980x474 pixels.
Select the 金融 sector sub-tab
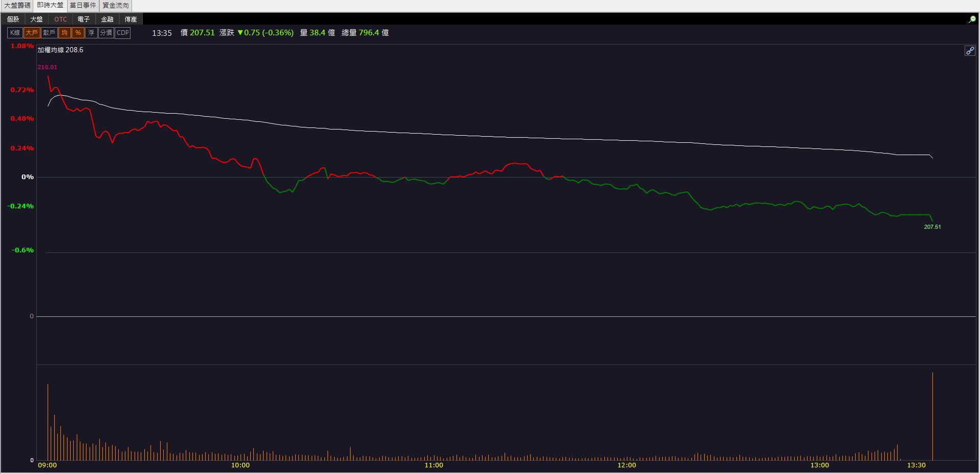107,19
